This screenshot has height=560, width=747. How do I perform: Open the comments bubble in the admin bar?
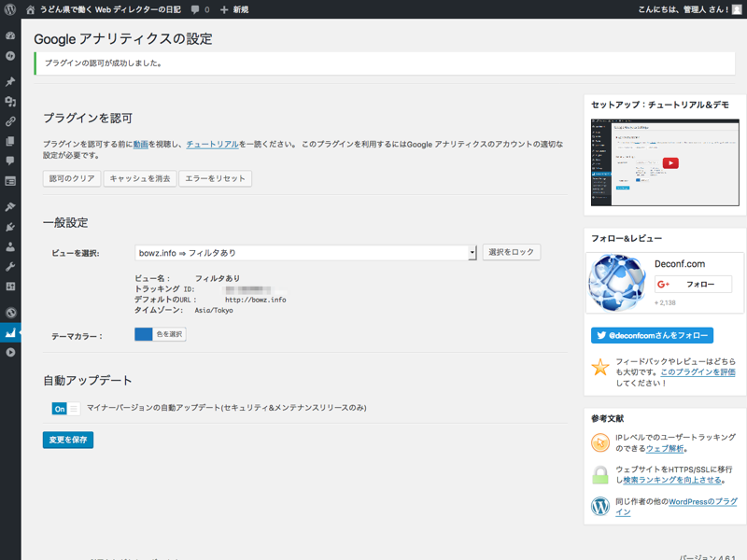pos(195,9)
